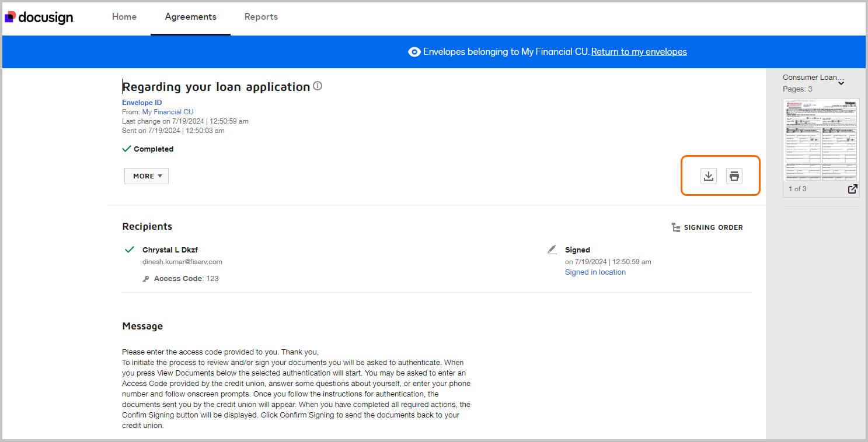Image resolution: width=868 pixels, height=442 pixels.
Task: Click the Sent on timestamp line
Action: pyautogui.click(x=173, y=131)
